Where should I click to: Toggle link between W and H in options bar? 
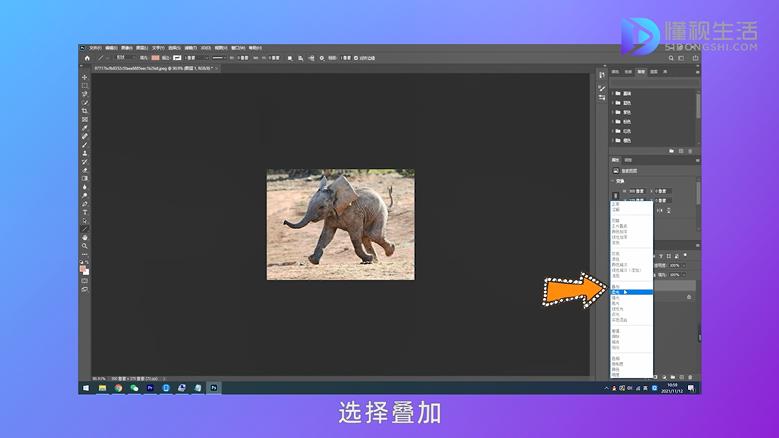pos(256,58)
